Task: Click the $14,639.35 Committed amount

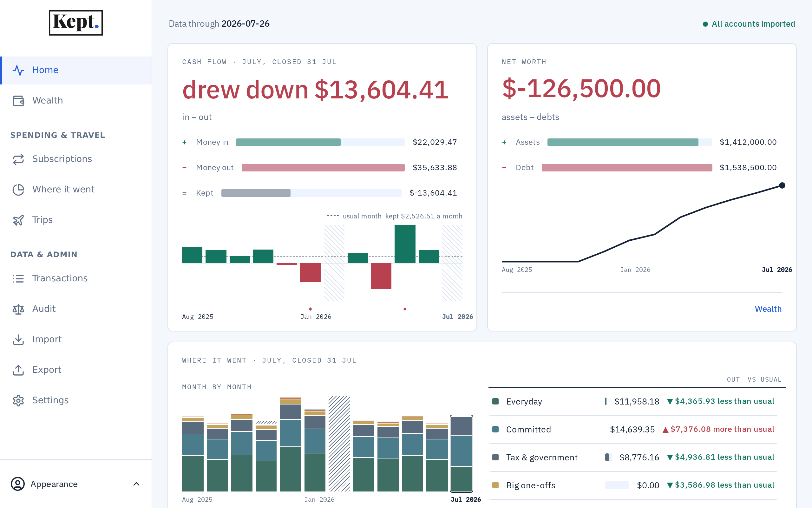Action: [632, 429]
